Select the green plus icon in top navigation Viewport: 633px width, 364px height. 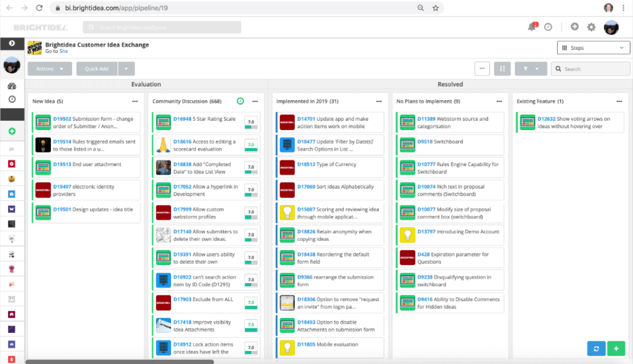point(575,26)
